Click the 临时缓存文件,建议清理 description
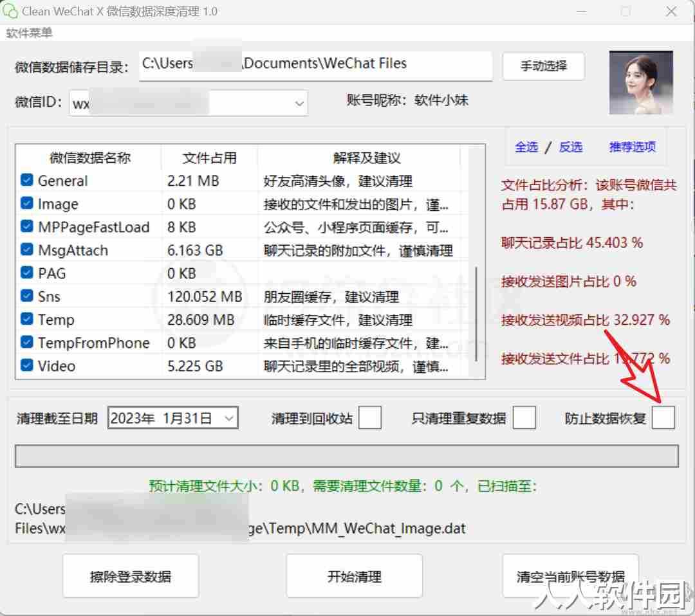The image size is (695, 616). pos(338,320)
